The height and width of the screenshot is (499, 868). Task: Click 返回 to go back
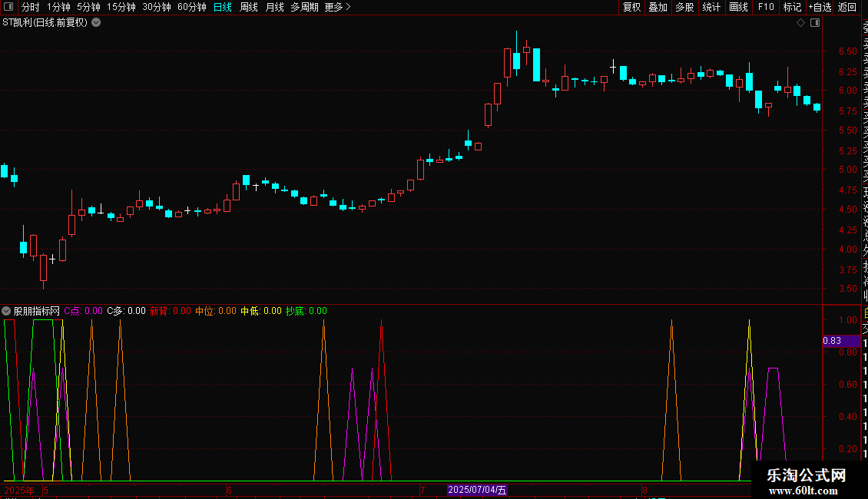(x=847, y=7)
